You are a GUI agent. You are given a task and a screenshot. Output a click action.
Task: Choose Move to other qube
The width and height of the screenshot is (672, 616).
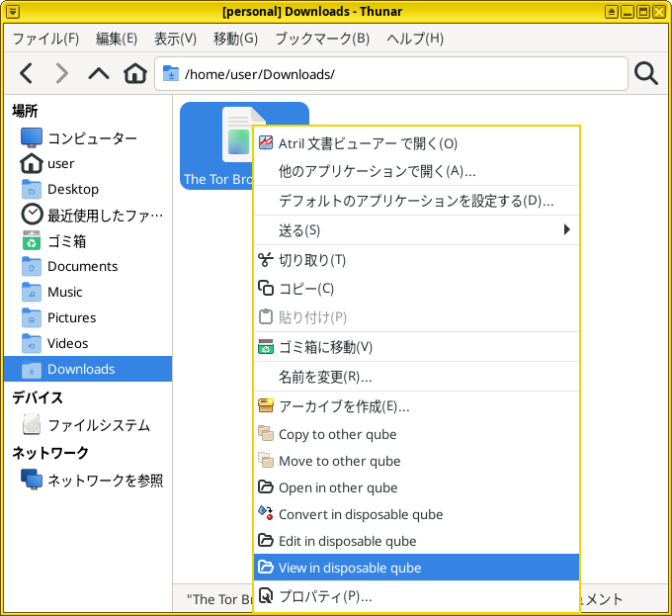(x=417, y=461)
